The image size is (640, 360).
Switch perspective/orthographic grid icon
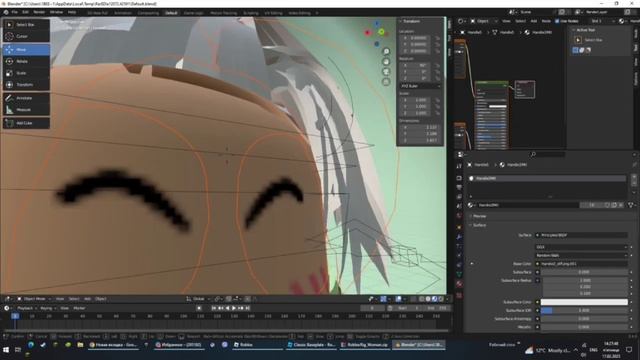(x=386, y=82)
